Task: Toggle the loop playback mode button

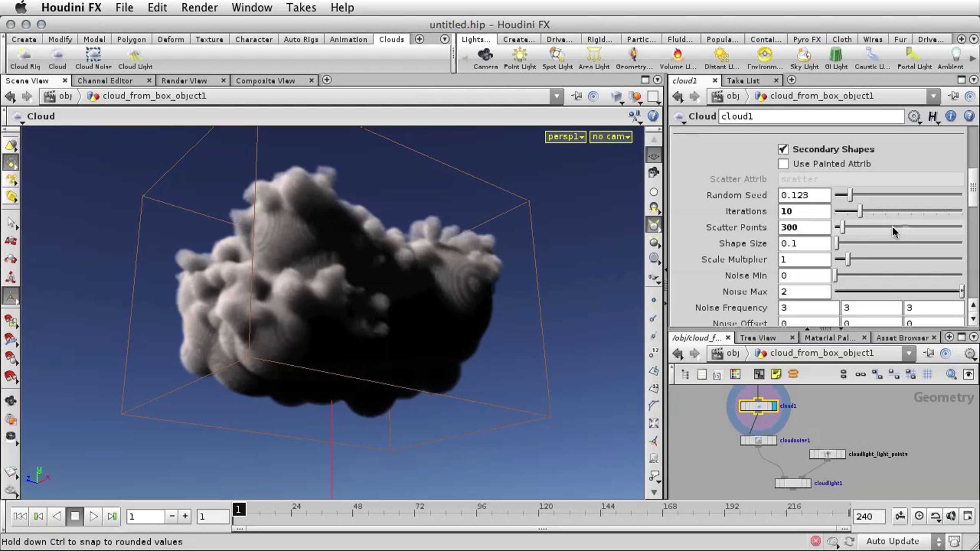Action: click(x=935, y=516)
